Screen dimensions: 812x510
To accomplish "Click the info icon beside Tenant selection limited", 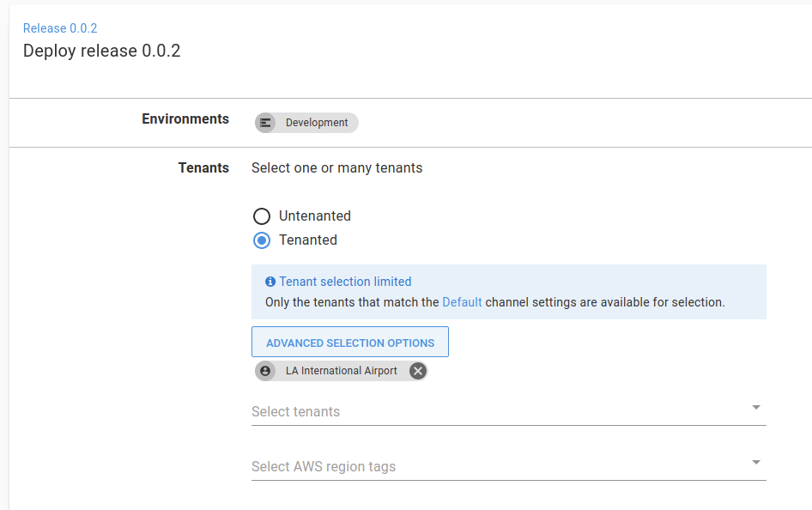I will [x=270, y=282].
